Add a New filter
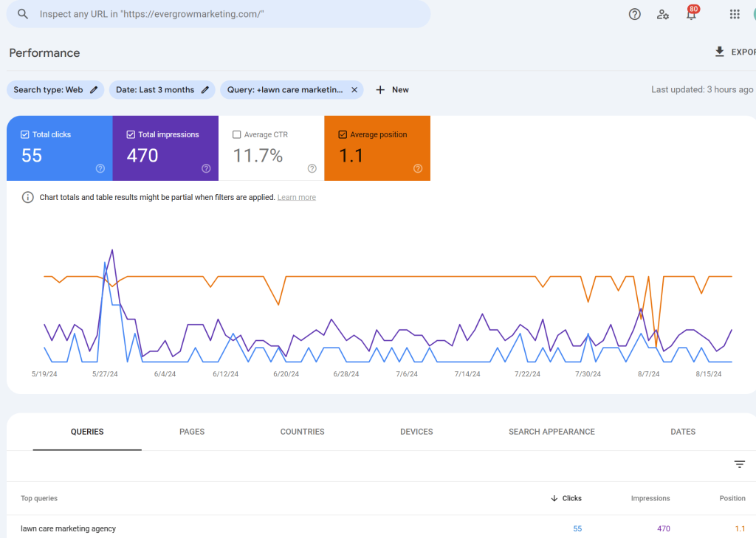 [392, 89]
